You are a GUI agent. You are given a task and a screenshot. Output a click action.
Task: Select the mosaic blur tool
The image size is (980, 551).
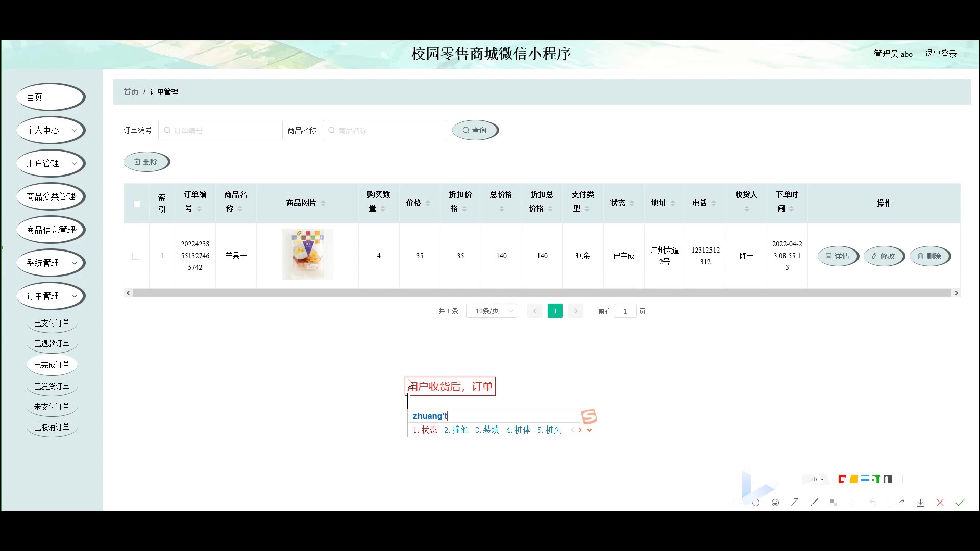coord(834,503)
